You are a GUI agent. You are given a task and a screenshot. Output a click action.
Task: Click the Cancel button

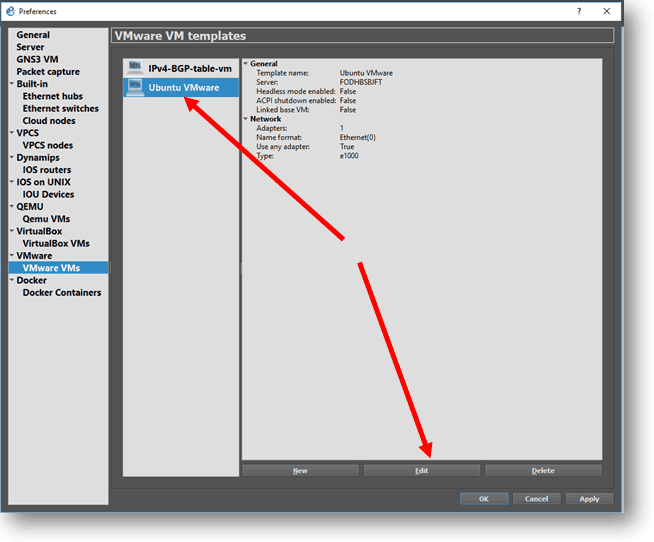(536, 499)
